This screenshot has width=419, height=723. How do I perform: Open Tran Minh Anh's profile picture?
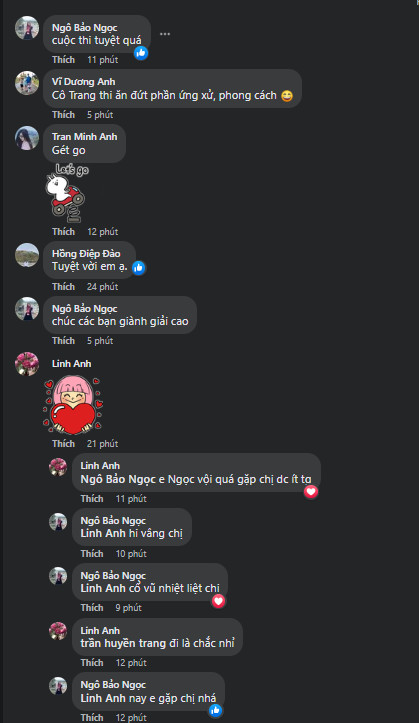click(27, 138)
